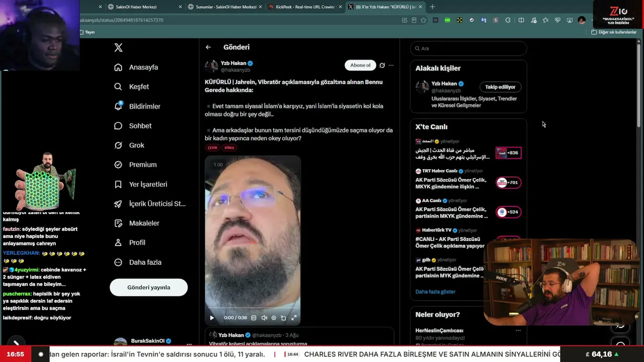The height and width of the screenshot is (362, 644).
Task: Click Daha fazla göster link
Action: (x=435, y=292)
